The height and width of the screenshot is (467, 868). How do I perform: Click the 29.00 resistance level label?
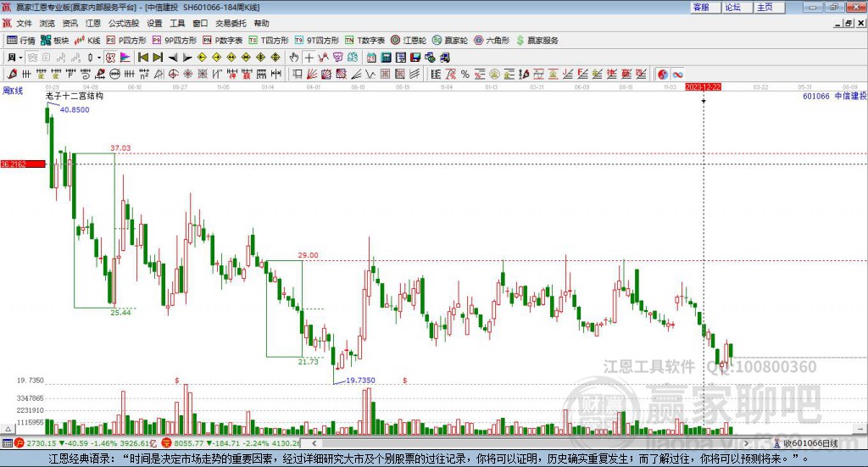[x=309, y=255]
